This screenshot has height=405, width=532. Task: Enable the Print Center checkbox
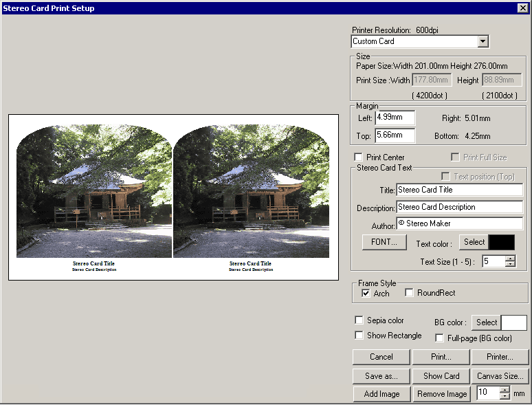(x=358, y=157)
